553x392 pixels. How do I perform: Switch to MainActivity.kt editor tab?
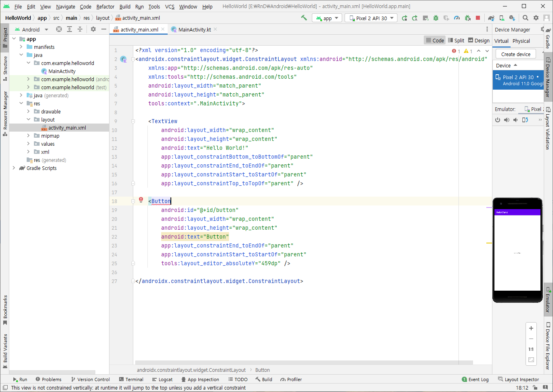coord(194,29)
